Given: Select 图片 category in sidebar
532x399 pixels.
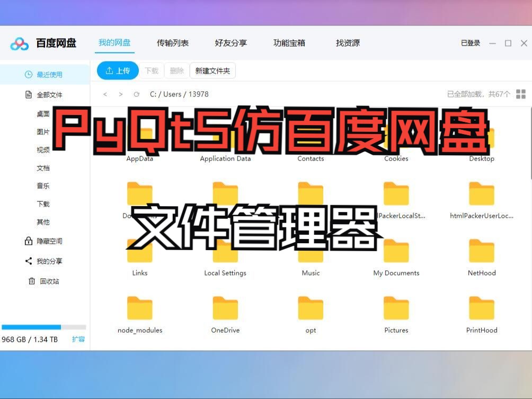Looking at the screenshot, I should click(43, 131).
